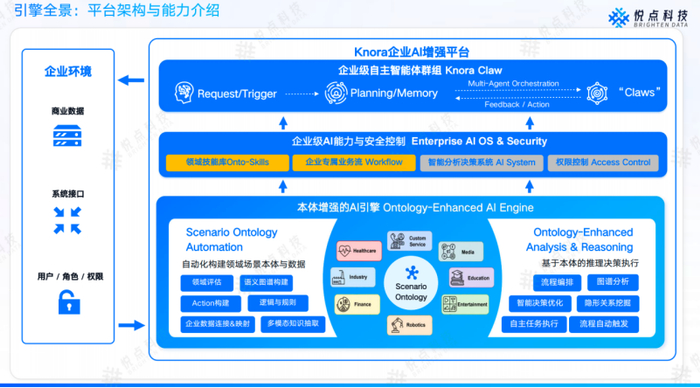Select the Finance scenario tile
700x388 pixels.
[357, 304]
